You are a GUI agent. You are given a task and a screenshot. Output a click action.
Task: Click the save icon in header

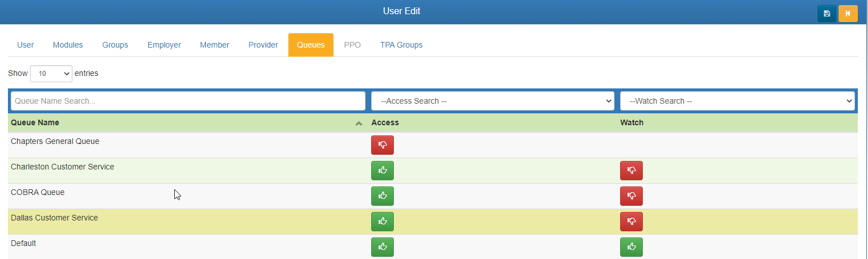click(826, 13)
